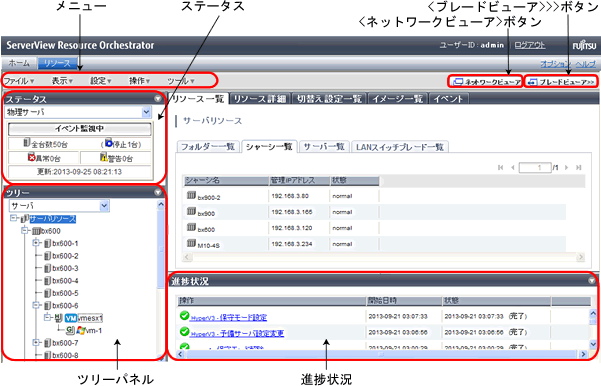Open the 操作 menu
601x386 pixels.
pos(139,81)
